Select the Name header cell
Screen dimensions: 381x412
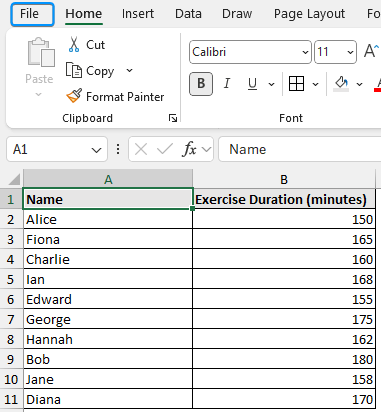[108, 199]
